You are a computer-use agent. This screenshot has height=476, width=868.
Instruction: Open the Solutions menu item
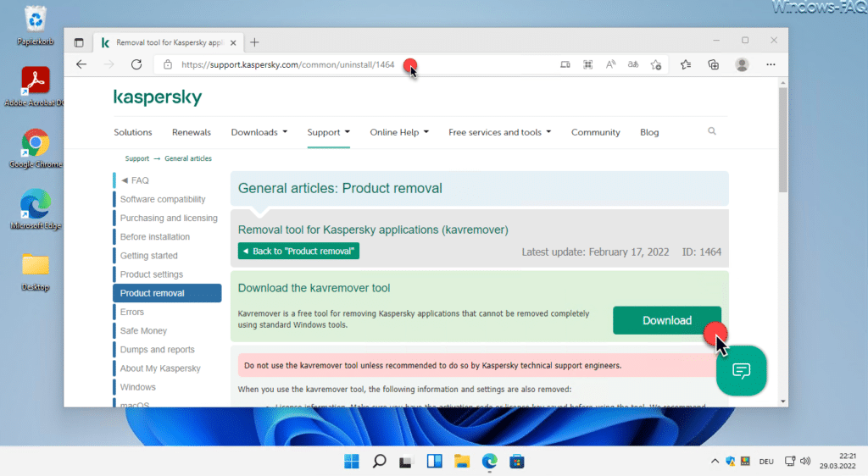[133, 132]
